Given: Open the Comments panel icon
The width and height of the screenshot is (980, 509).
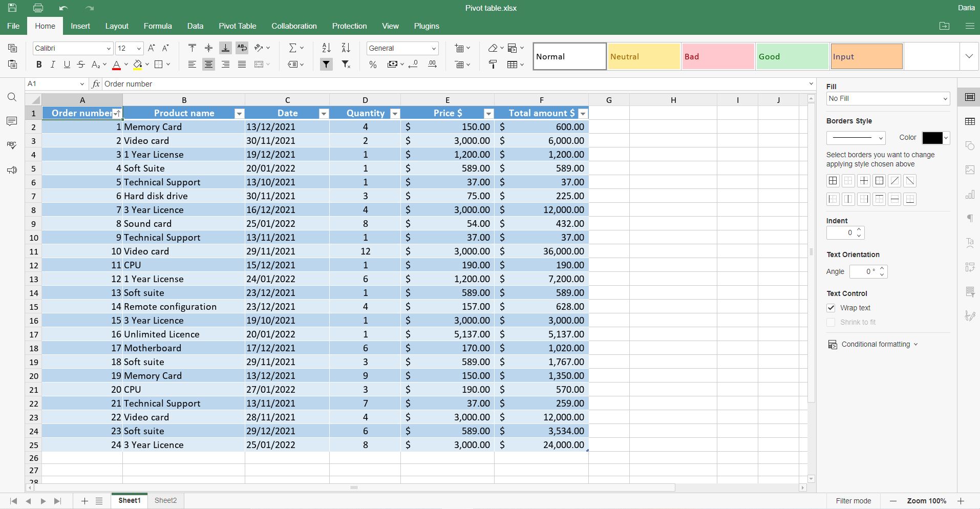Looking at the screenshot, I should pyautogui.click(x=12, y=121).
